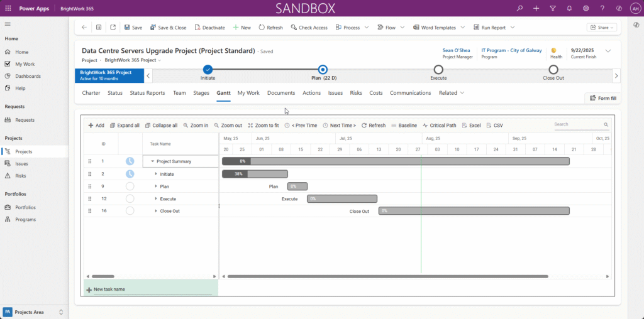This screenshot has height=319, width=644.
Task: Switch to the Status Reports tab
Action: [147, 93]
